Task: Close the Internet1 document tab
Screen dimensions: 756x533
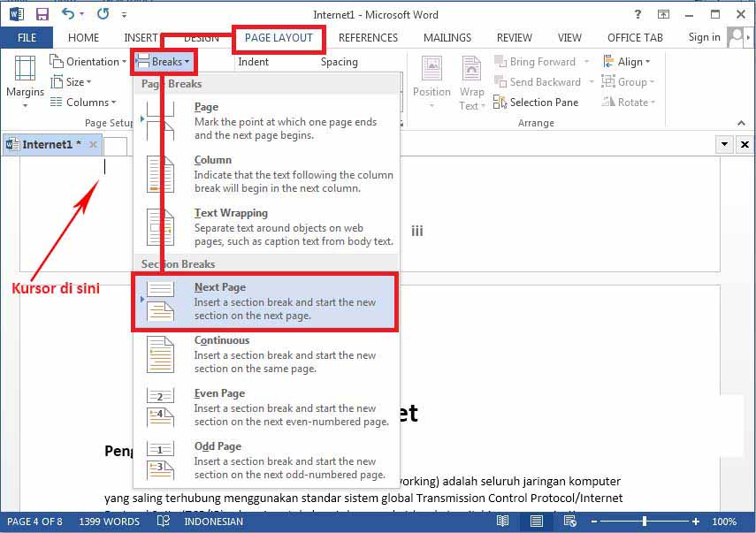Action: pos(93,144)
